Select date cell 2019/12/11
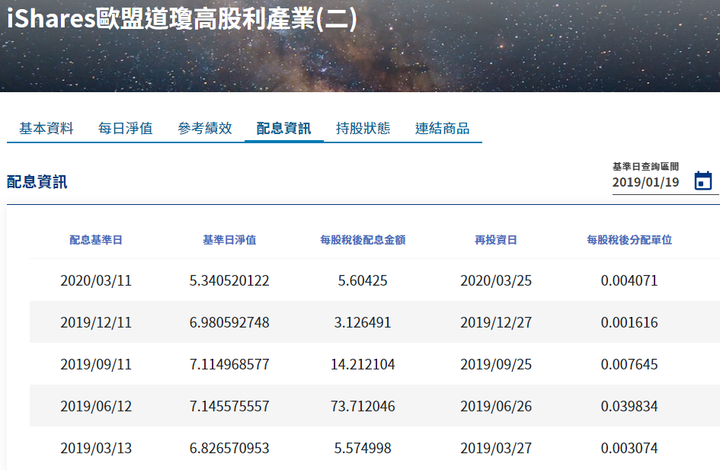This screenshot has height=470, width=720. tap(96, 322)
